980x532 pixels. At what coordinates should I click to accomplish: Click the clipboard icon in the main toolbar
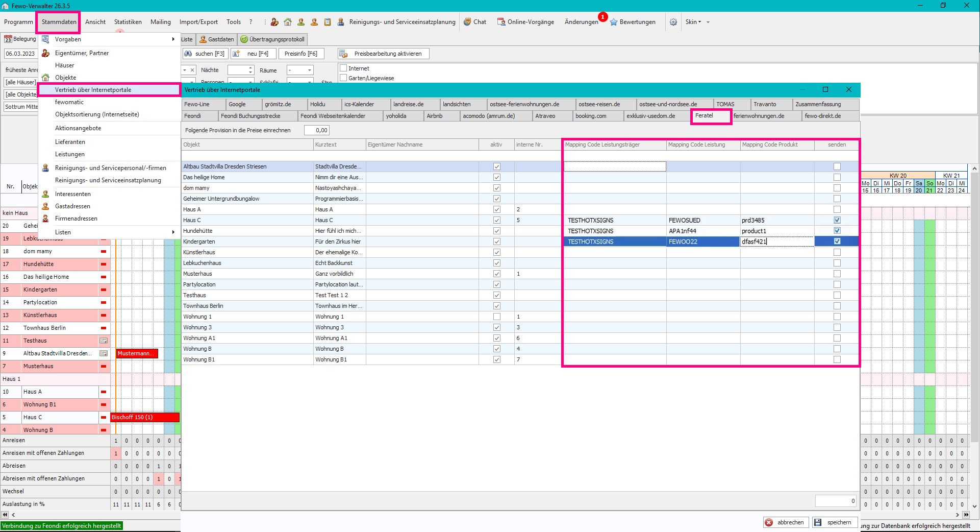328,22
